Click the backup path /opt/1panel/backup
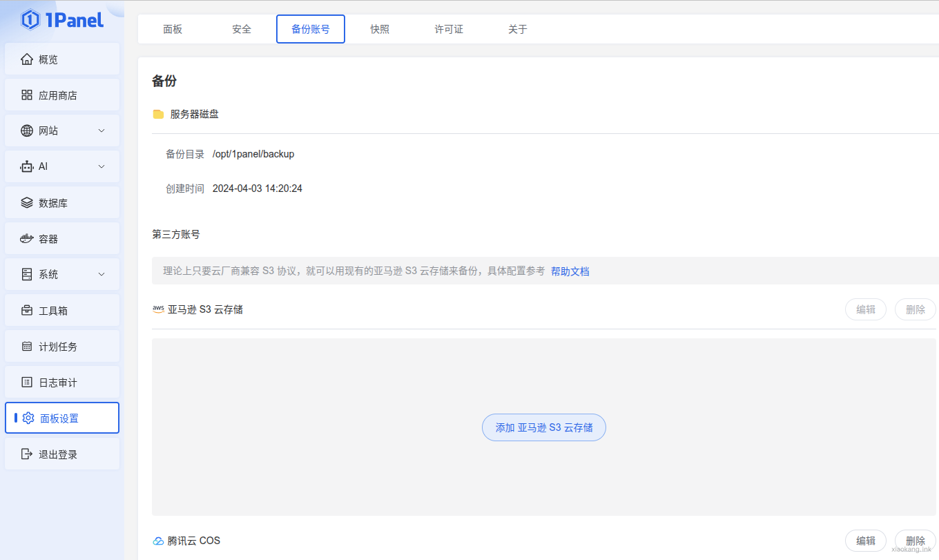This screenshot has height=560, width=939. click(x=253, y=154)
